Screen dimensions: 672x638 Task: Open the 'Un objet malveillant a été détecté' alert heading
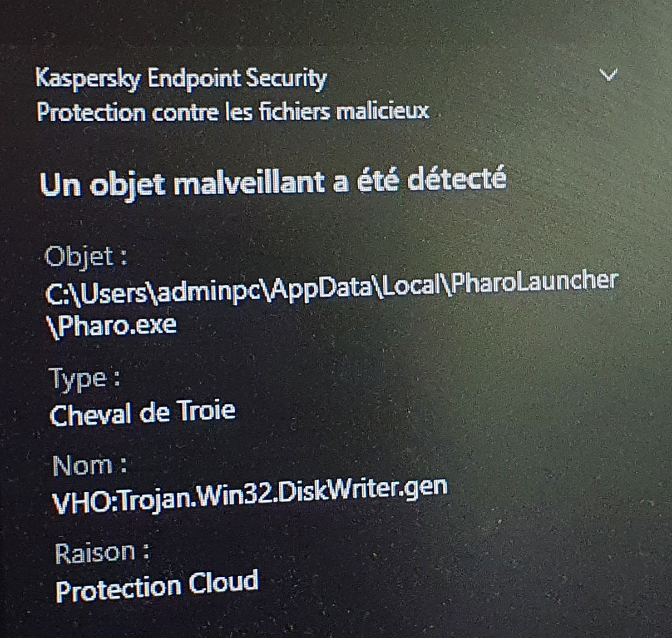coord(273,182)
